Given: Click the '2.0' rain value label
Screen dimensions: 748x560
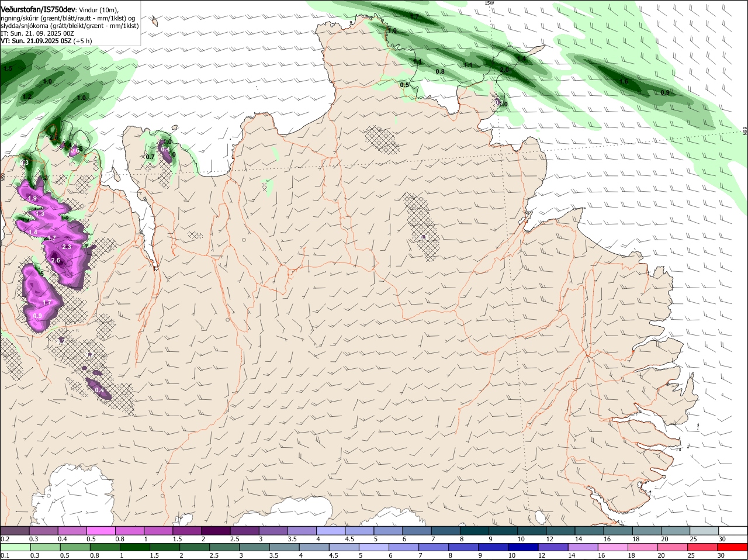Looking at the screenshot, I should coord(504,70).
